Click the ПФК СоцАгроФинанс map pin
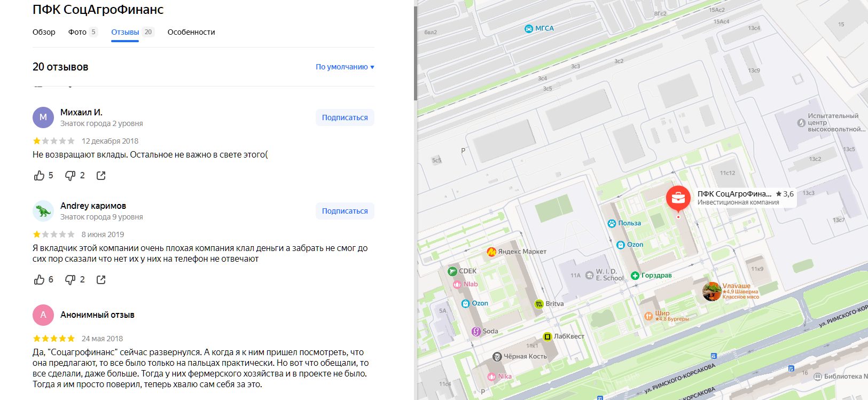Viewport: 868px width, 400px height. coord(678,199)
